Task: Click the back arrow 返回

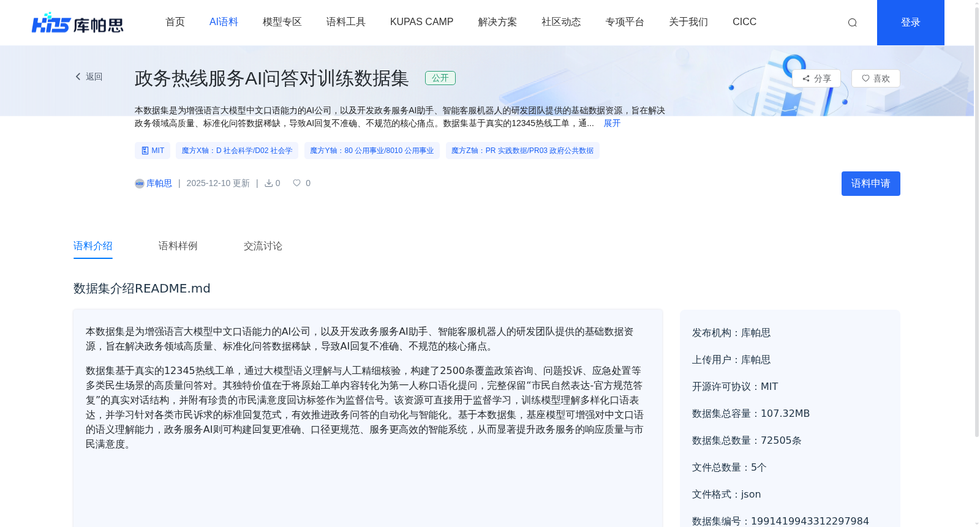Action: [x=89, y=77]
